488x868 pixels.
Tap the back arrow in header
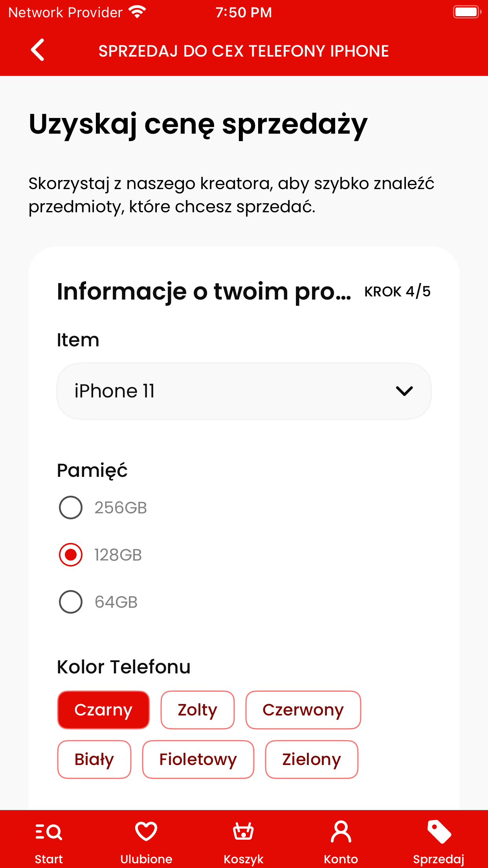point(38,50)
